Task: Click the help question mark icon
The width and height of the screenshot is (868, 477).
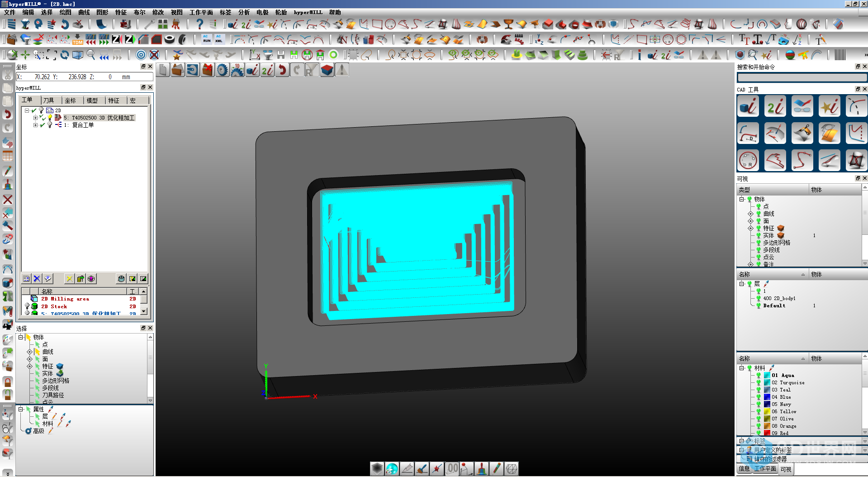Action: 199,24
